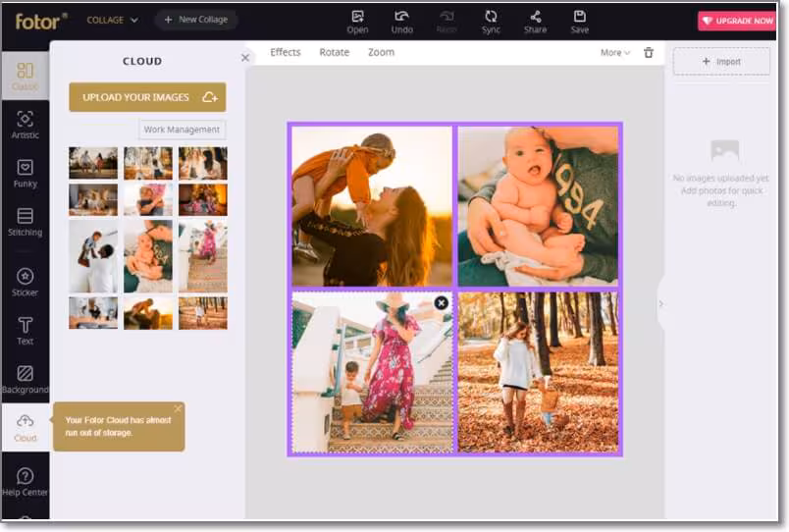Select the autumn forest collage cell
Image resolution: width=789 pixels, height=532 pixels.
(x=538, y=372)
